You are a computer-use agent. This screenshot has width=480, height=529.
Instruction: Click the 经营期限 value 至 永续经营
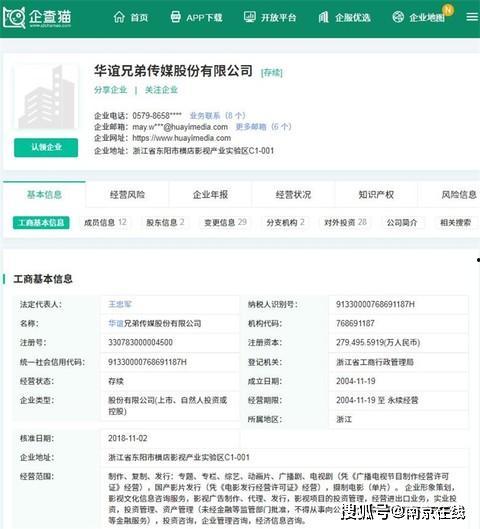(x=377, y=400)
